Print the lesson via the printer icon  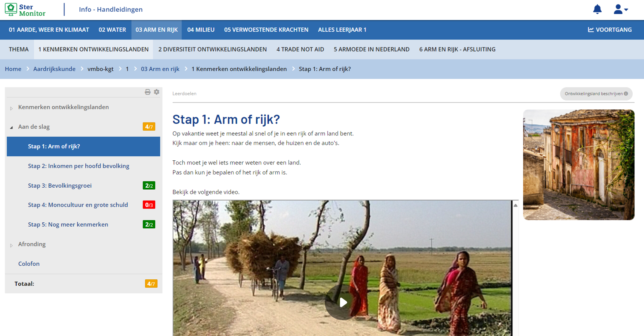tap(148, 92)
